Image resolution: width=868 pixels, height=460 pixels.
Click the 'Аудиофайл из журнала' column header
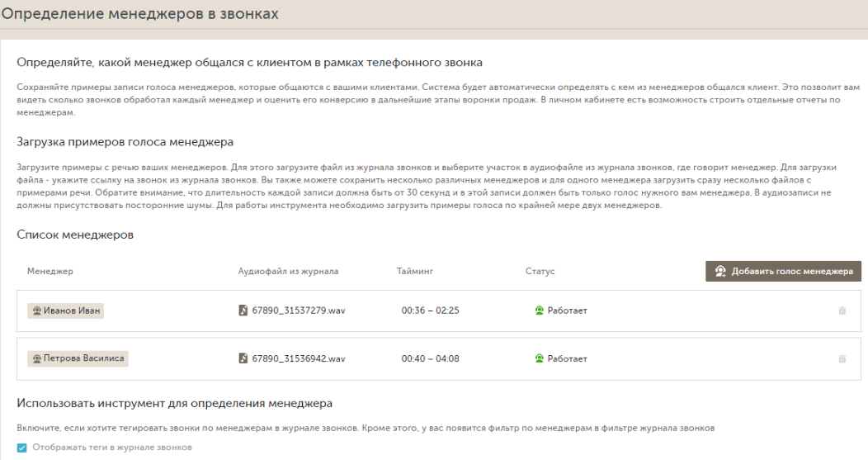(x=288, y=271)
